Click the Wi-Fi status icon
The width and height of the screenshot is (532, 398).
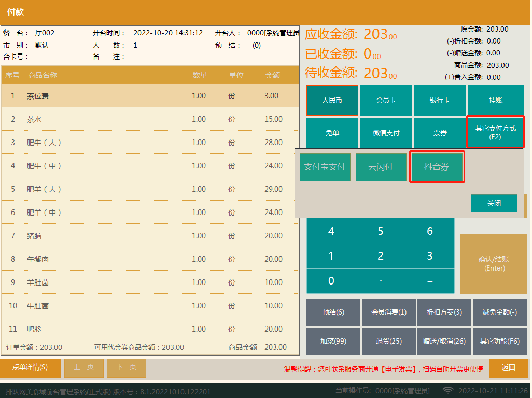click(x=447, y=390)
